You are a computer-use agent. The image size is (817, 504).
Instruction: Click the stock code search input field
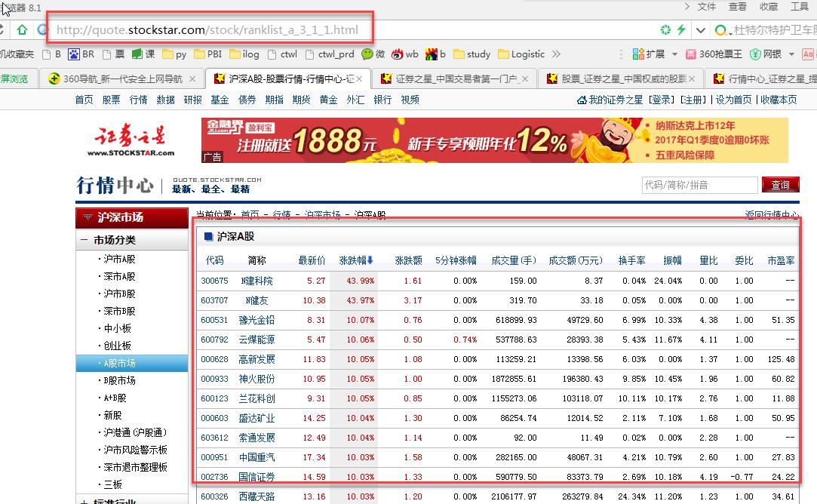coord(700,185)
